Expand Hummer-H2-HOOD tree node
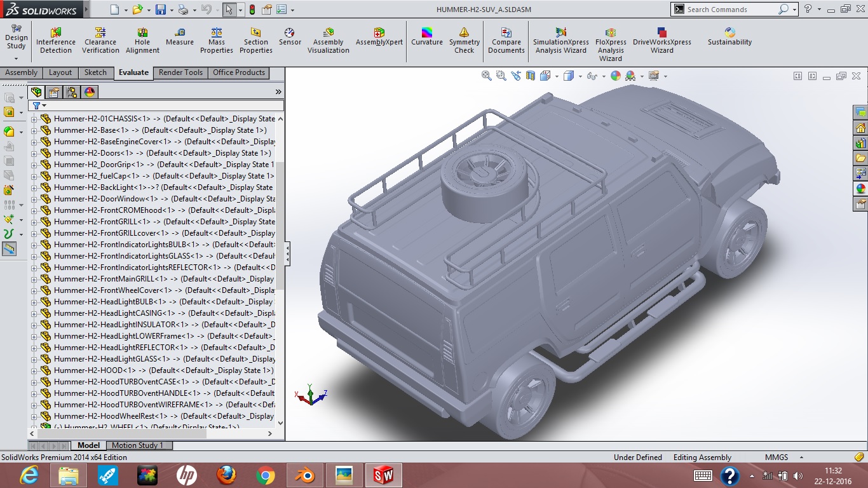This screenshot has width=868, height=488. 34,370
